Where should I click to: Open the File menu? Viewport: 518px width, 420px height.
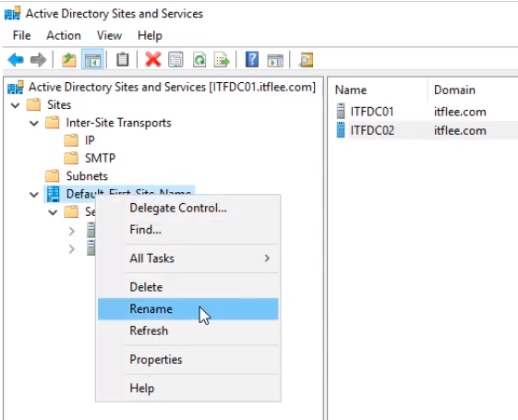21,35
